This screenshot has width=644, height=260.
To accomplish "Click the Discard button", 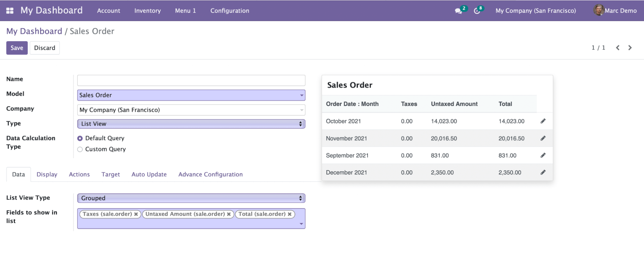I will [44, 48].
